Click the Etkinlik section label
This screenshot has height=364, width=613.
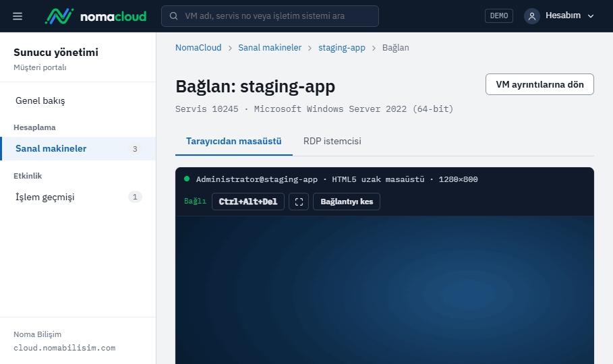pos(28,176)
